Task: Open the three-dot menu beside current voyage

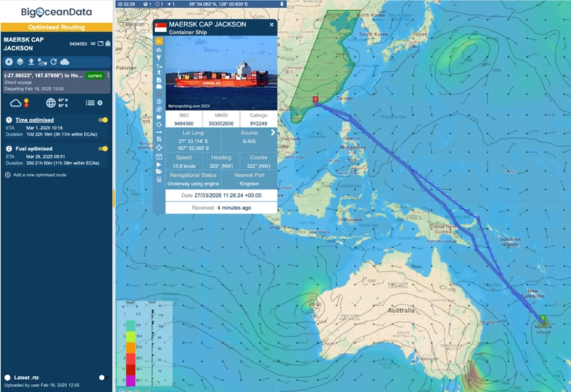Action: [108, 75]
